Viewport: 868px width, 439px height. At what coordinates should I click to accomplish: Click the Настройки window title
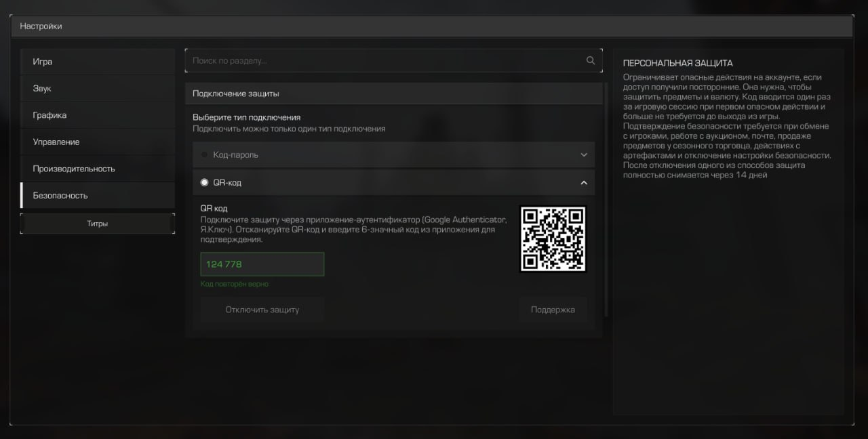click(x=41, y=26)
